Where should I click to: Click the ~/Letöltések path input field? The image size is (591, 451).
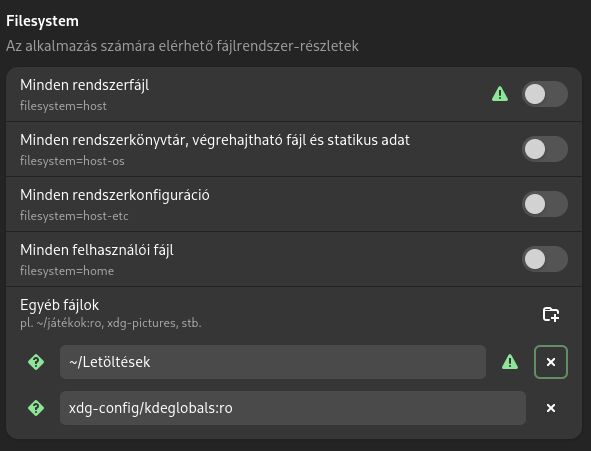pos(273,362)
